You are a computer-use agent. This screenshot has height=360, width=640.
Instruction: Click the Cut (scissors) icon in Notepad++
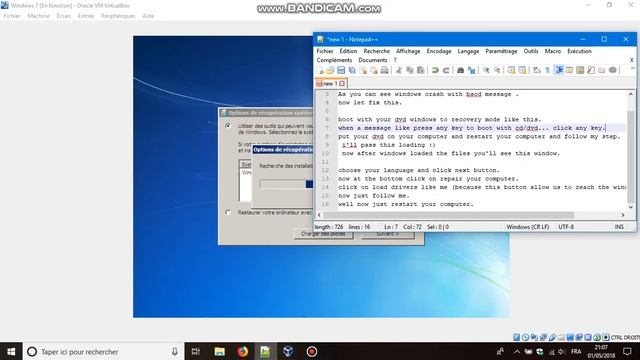[x=399, y=71]
